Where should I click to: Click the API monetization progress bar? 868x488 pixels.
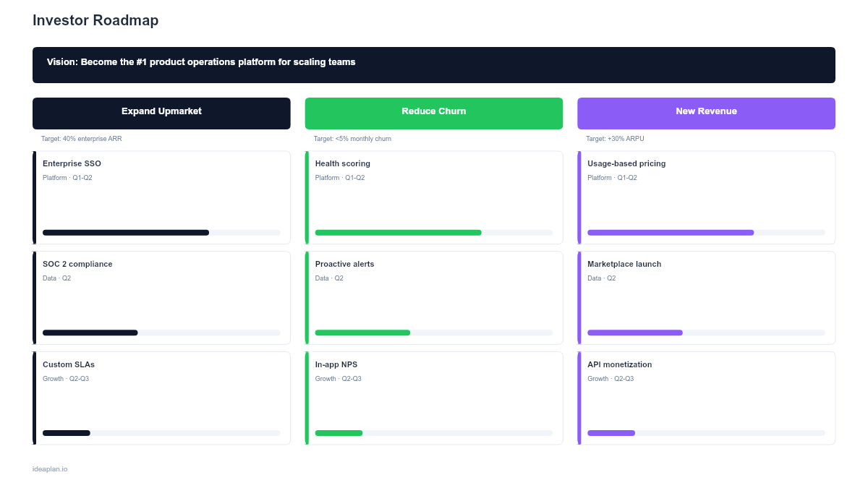coord(706,432)
